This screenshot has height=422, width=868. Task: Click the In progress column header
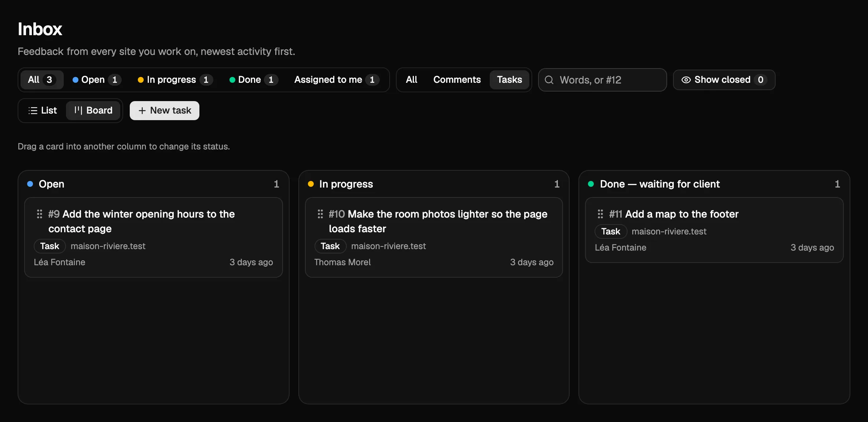[346, 184]
